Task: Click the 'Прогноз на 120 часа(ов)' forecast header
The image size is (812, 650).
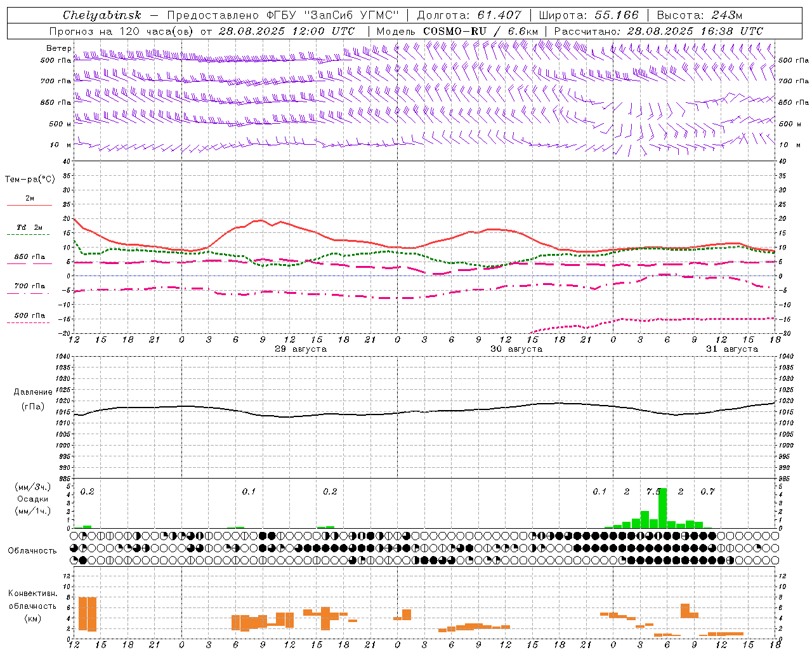Action: (x=122, y=31)
